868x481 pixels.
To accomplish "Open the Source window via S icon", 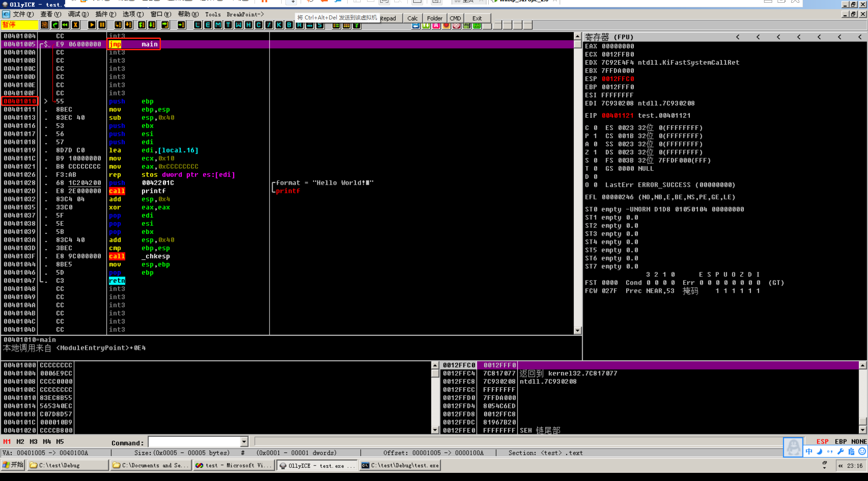I will coord(320,25).
